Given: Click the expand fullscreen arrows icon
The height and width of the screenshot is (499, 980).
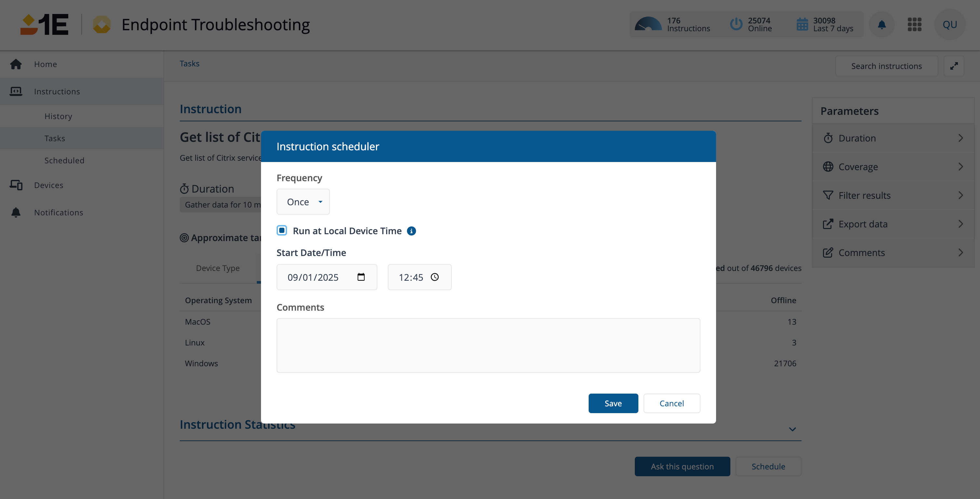Looking at the screenshot, I should pyautogui.click(x=954, y=66).
